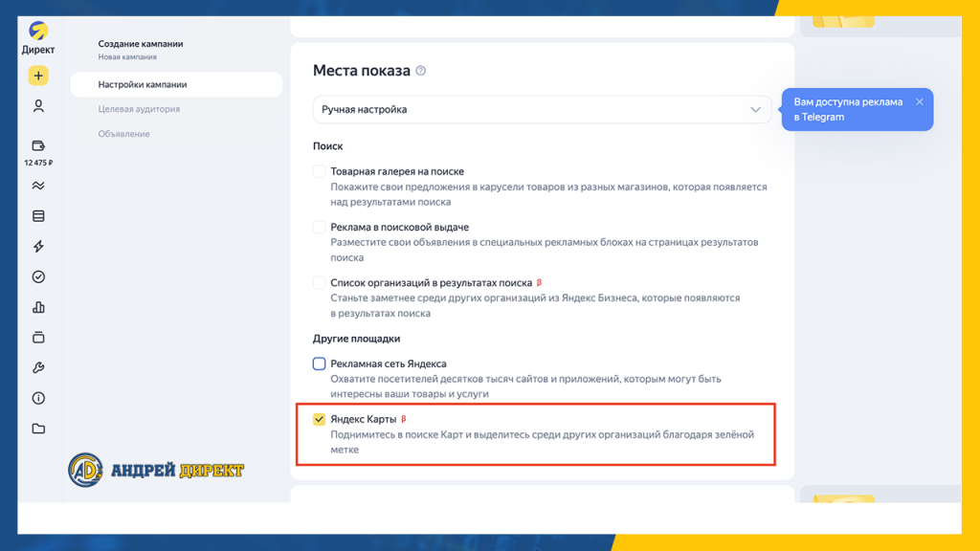Click the Вам доступна реклама в Telegram tooltip
The image size is (980, 551).
click(x=857, y=109)
